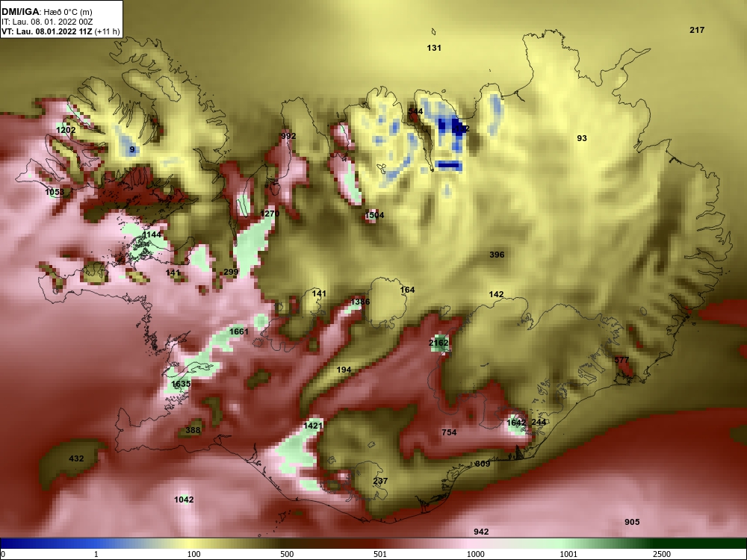Select the 194 height value on the map

point(344,370)
